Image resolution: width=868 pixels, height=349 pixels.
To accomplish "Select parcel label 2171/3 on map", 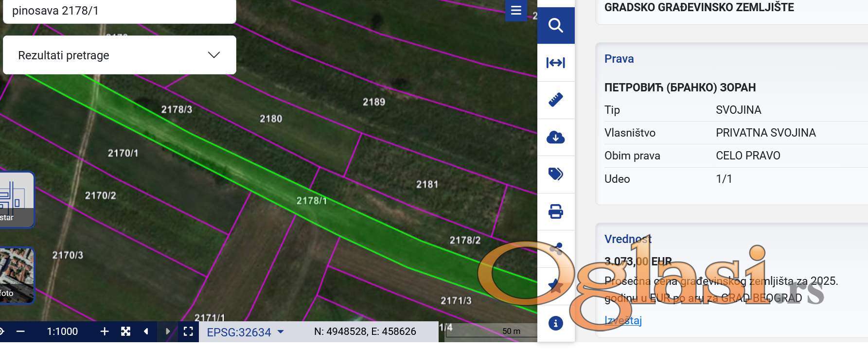I will [456, 300].
